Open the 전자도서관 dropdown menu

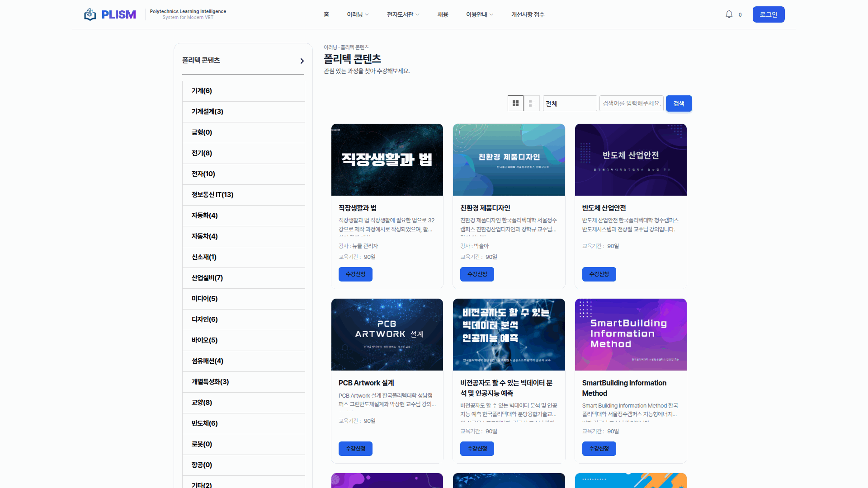[403, 14]
